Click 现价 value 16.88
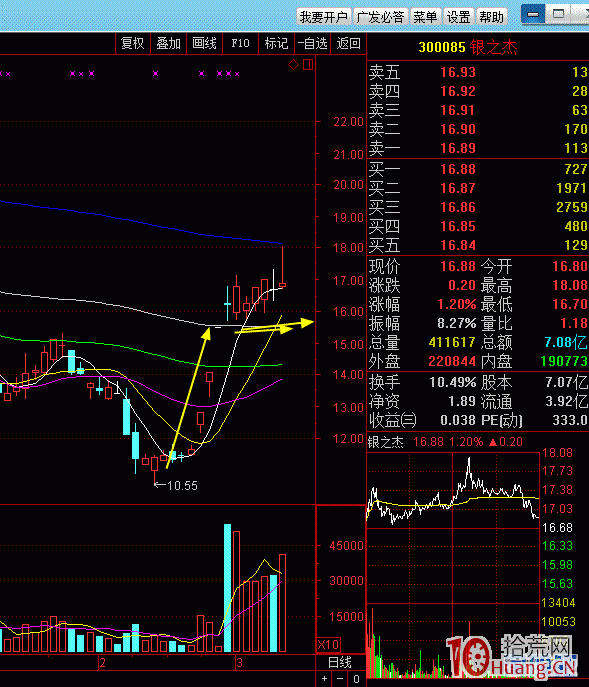The image size is (589, 687). coord(458,266)
